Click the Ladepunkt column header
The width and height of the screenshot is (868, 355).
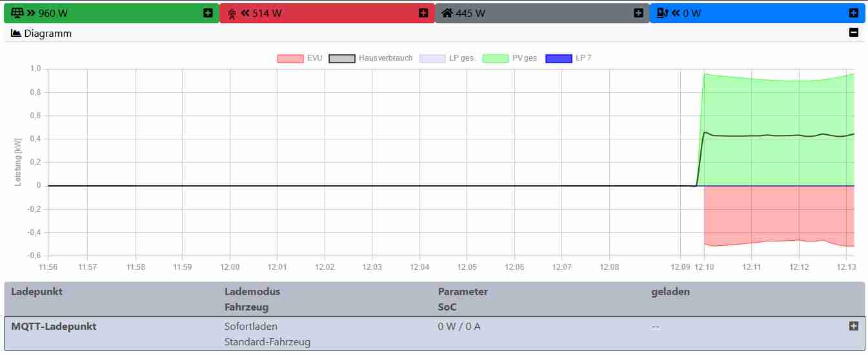coord(37,291)
